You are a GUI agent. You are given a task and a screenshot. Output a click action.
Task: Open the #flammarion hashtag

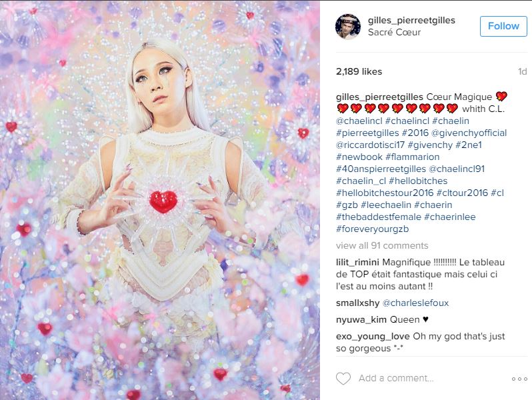(413, 157)
